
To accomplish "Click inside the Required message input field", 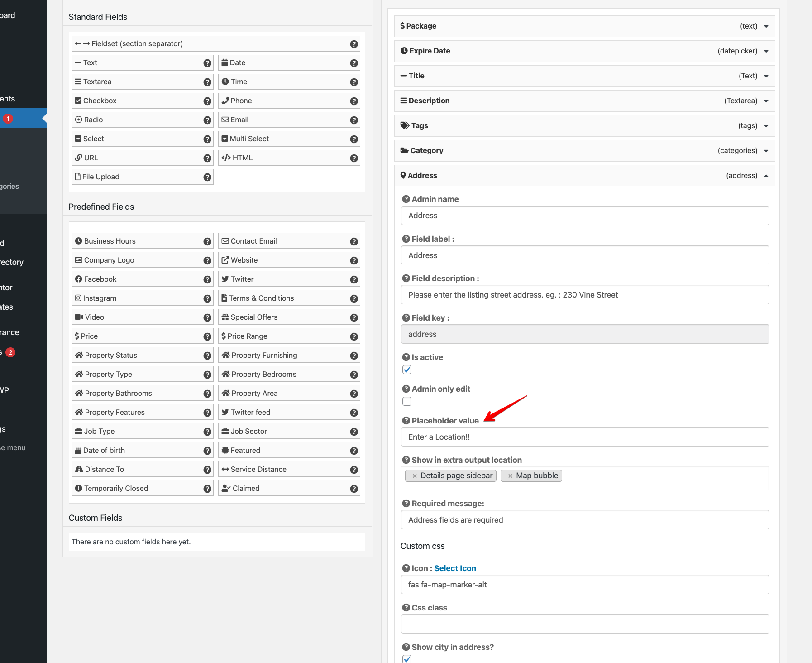I will pyautogui.click(x=584, y=519).
